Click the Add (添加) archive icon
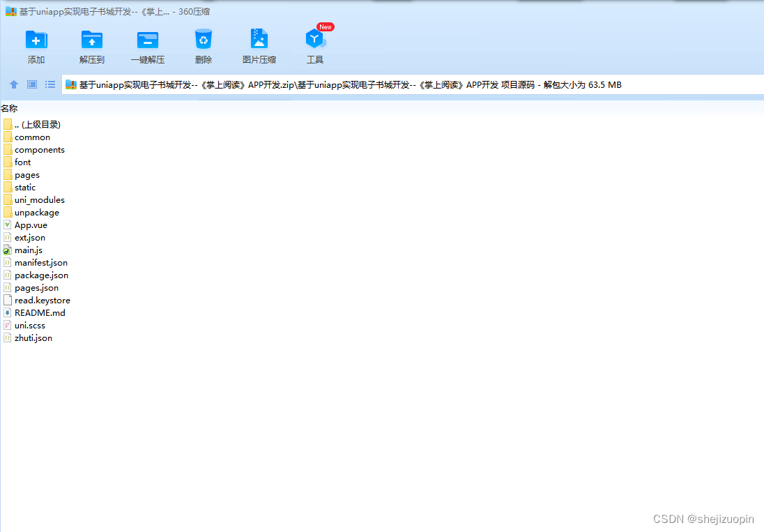This screenshot has height=532, width=764. [x=36, y=40]
